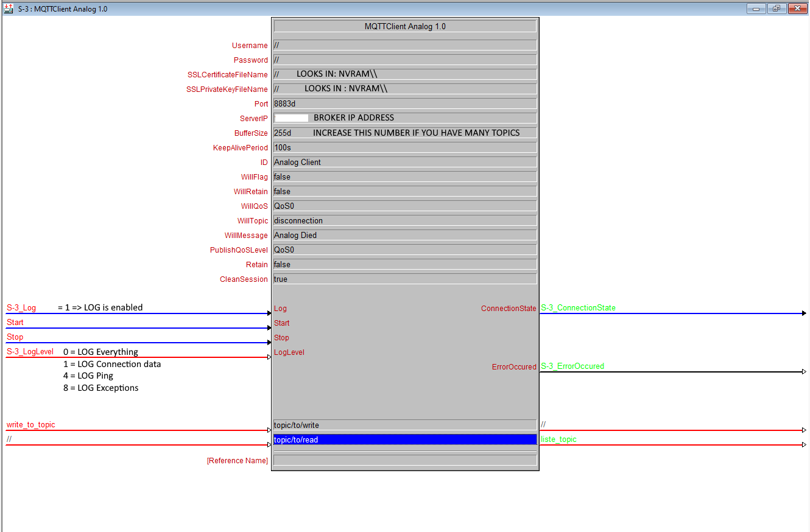Select the liste_topic output signal
The width and height of the screenshot is (810, 532).
click(558, 439)
